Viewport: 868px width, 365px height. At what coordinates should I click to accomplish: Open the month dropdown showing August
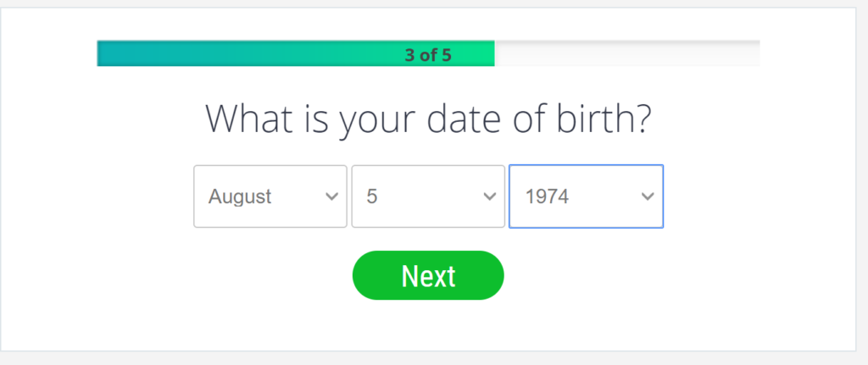(270, 196)
